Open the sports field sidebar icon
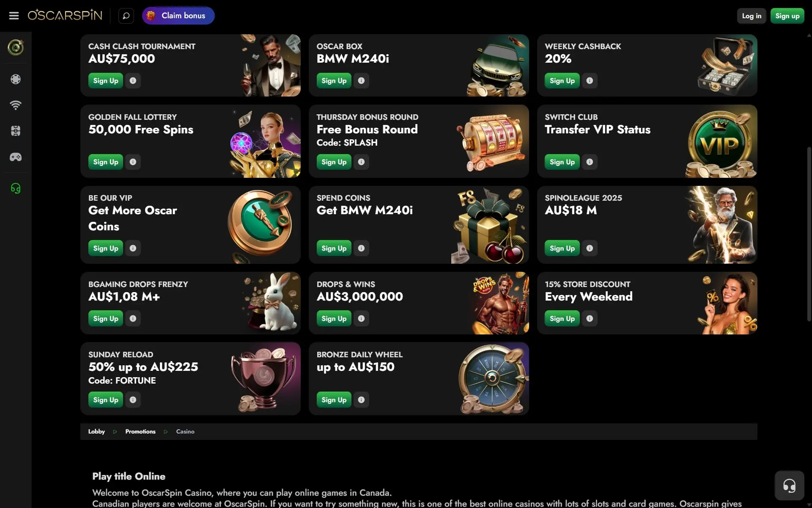 tap(16, 131)
